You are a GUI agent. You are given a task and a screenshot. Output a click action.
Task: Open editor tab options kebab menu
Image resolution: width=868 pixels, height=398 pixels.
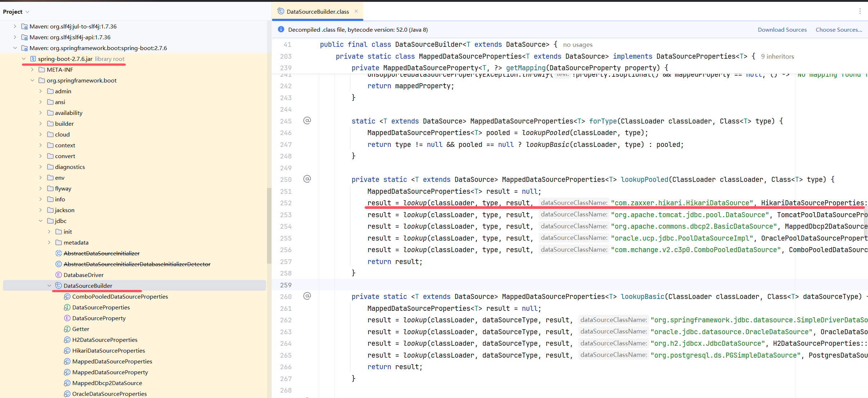point(860,11)
